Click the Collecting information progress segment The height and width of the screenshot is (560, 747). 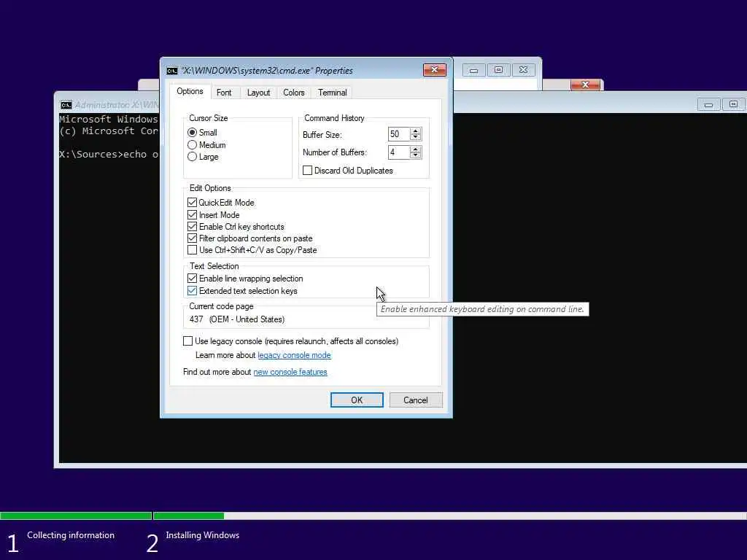tap(76, 516)
